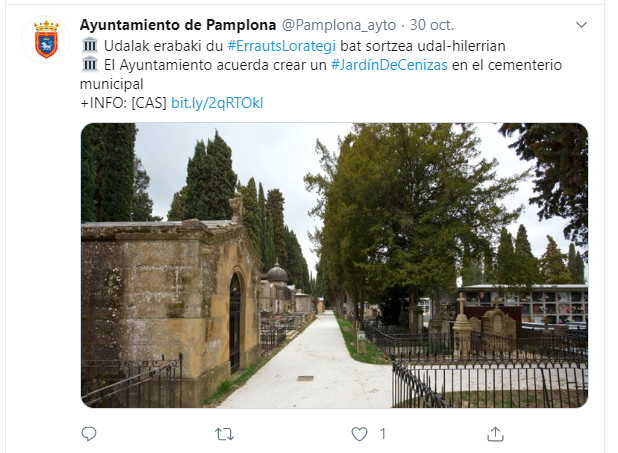Click the building emoji before El Ayuntamiento
This screenshot has height=453, width=618.
click(x=89, y=64)
